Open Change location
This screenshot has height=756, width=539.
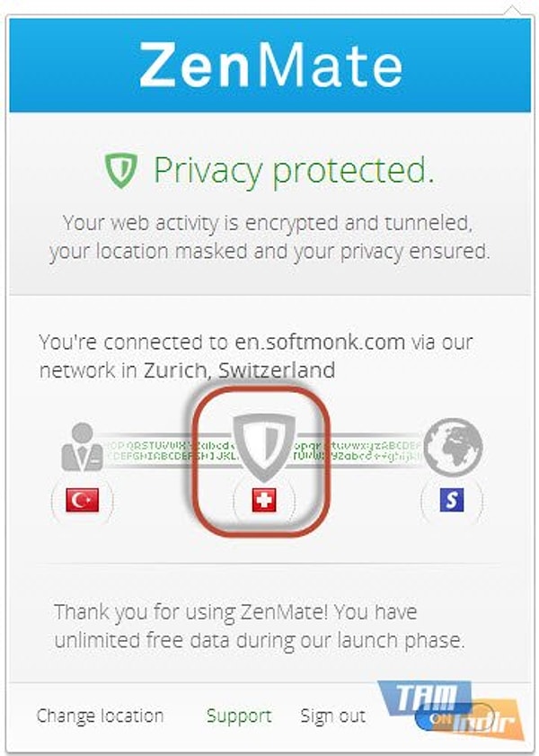101,716
